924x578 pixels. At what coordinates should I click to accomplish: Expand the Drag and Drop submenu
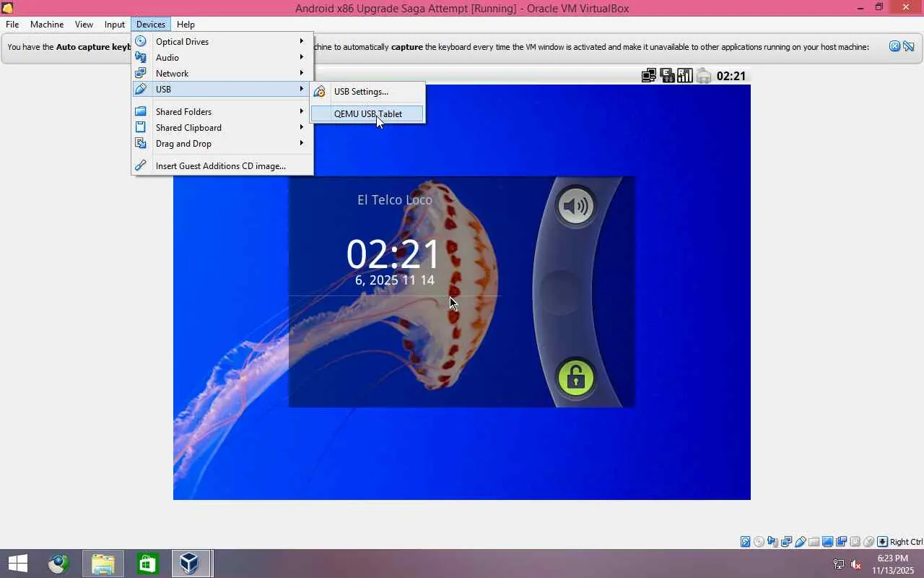tap(222, 143)
